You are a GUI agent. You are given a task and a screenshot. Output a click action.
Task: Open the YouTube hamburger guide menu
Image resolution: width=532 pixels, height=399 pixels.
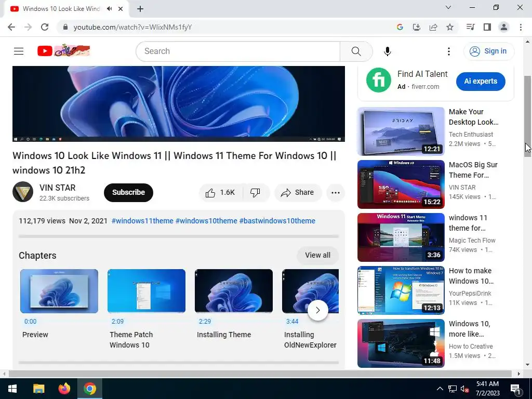19,51
